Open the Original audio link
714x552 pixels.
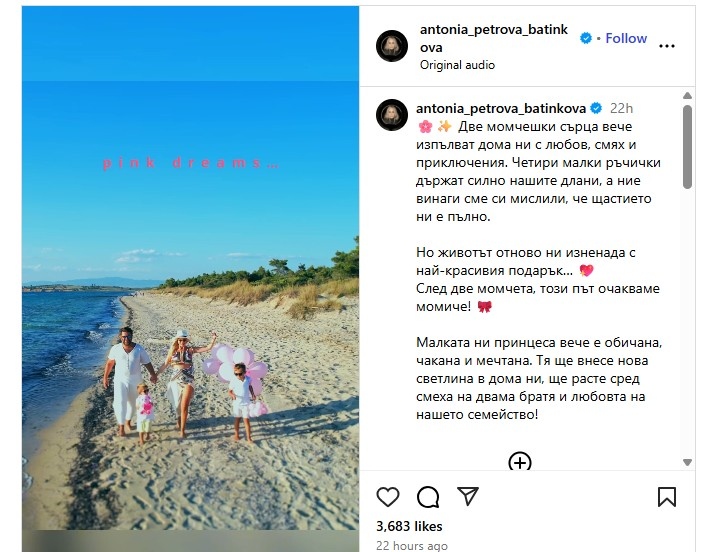[457, 65]
